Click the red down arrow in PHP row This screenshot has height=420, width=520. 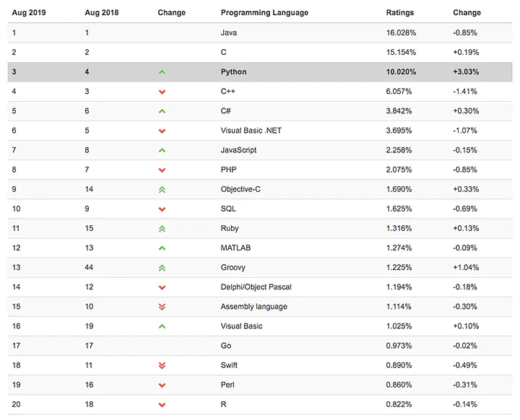tap(162, 170)
